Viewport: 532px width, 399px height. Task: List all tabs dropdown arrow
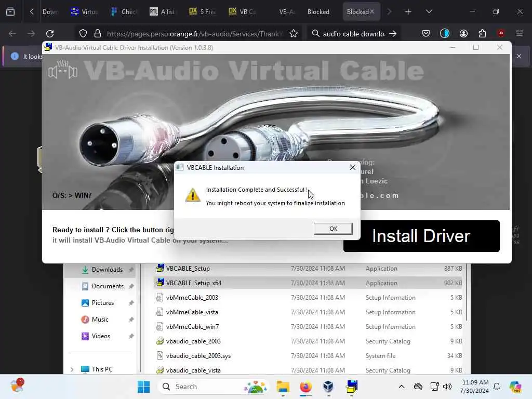pyautogui.click(x=429, y=12)
